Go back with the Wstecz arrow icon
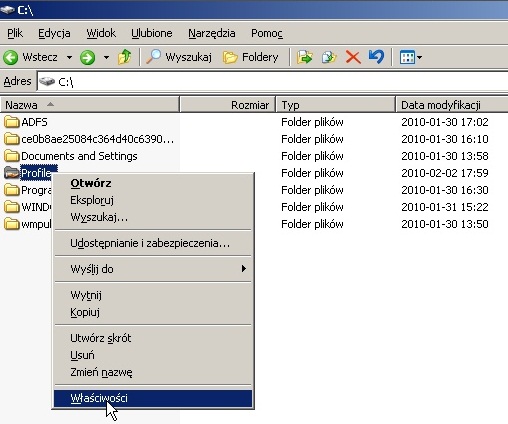The height and width of the screenshot is (424, 508). click(x=11, y=57)
